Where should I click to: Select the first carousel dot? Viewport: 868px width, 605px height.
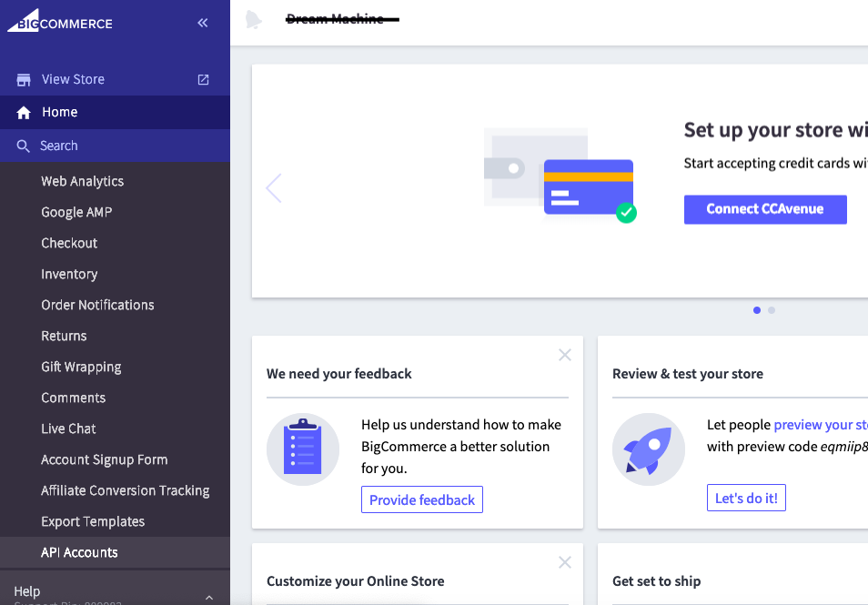757,310
